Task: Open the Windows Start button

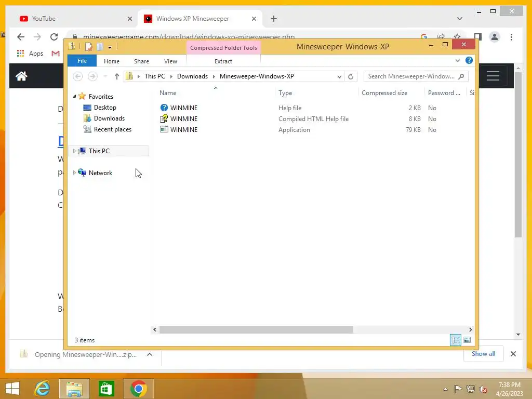Action: coord(12,389)
